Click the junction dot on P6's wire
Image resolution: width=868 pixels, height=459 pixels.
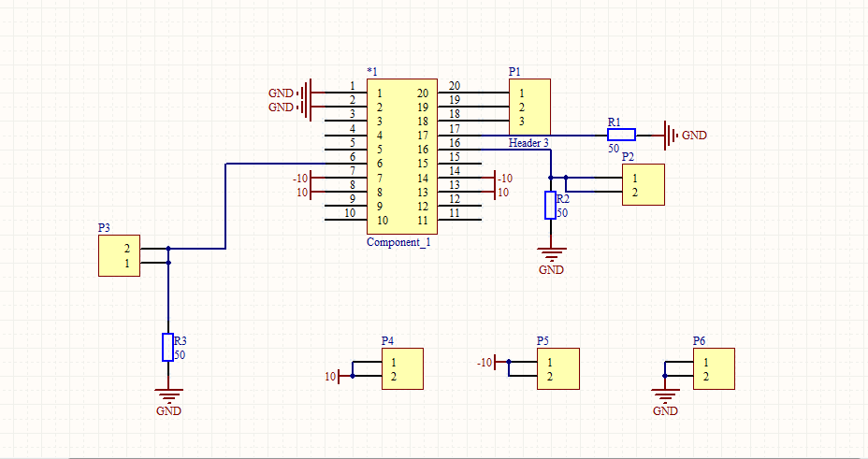point(665,376)
